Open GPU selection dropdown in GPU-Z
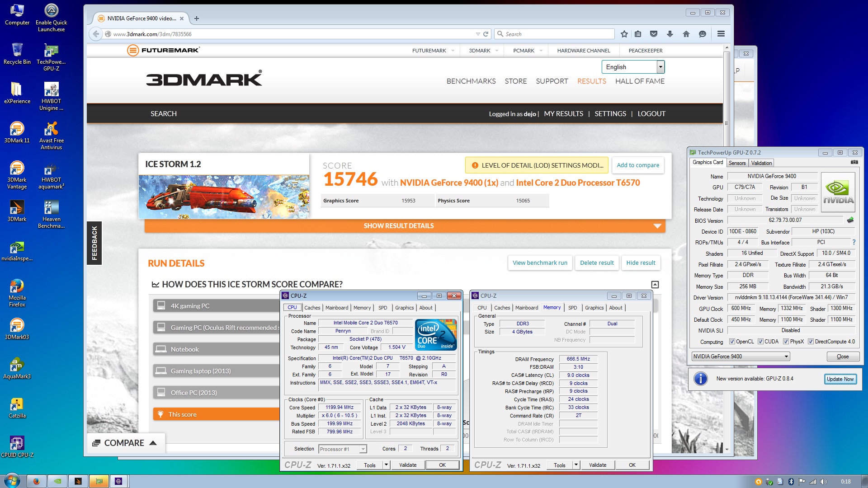Screen dimensions: 868x488 point(741,357)
